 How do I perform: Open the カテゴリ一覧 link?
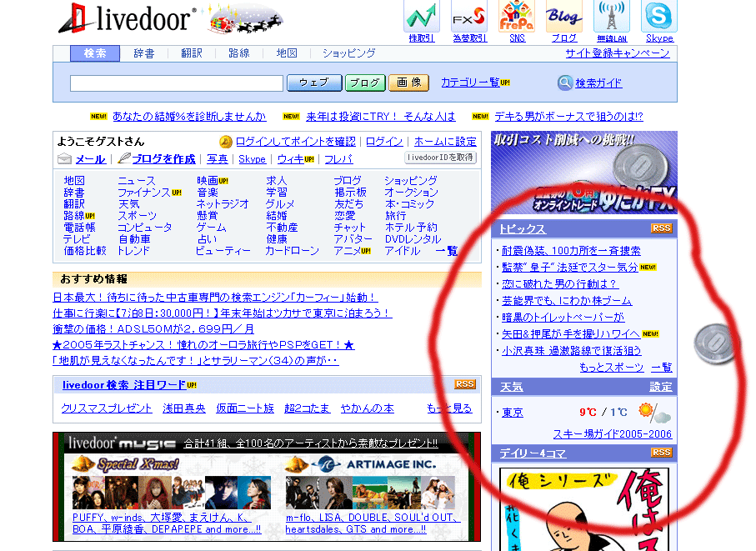(x=470, y=83)
